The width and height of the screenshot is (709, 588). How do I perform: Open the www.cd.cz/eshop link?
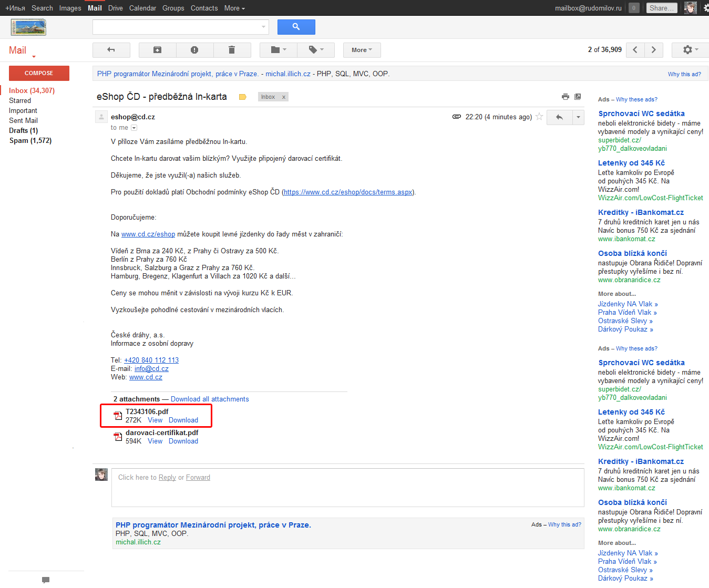[148, 234]
